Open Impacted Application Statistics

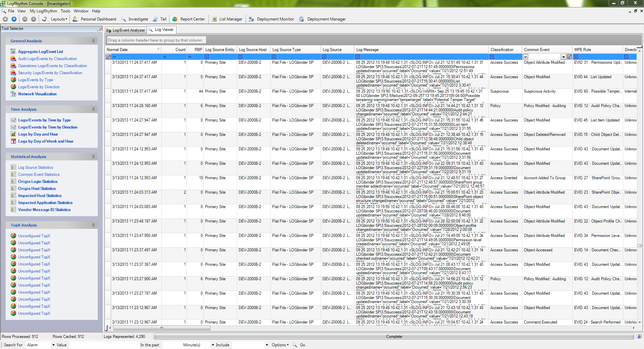coord(45,203)
